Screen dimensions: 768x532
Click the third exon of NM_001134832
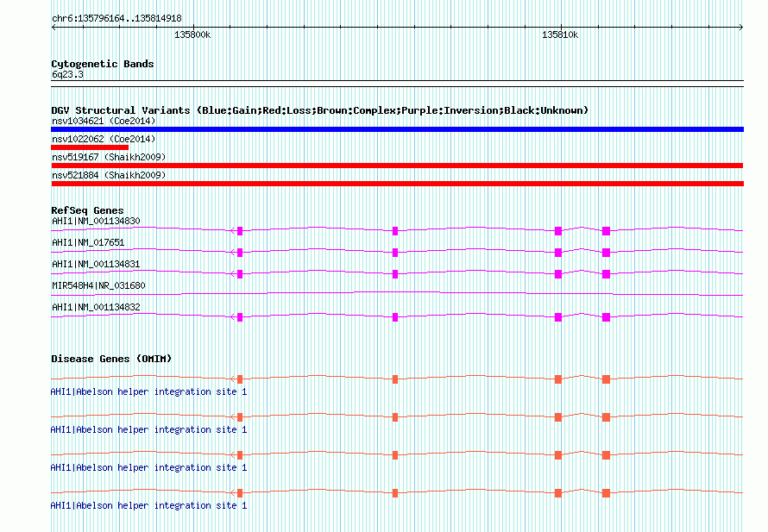click(x=557, y=317)
